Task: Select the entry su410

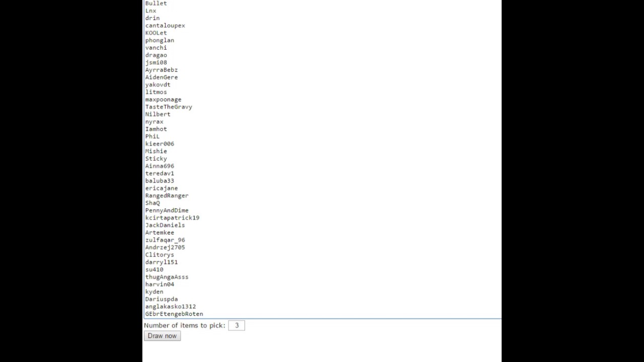Action: 154,269
